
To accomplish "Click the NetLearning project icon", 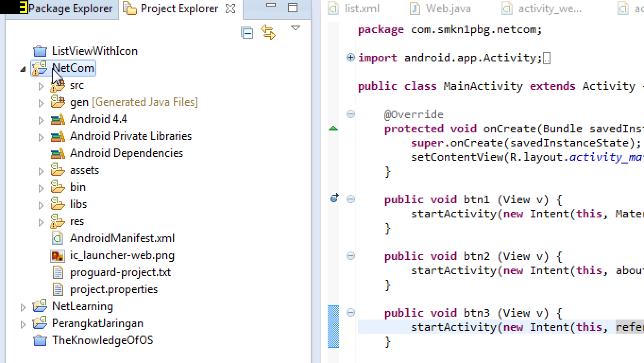I will point(40,306).
